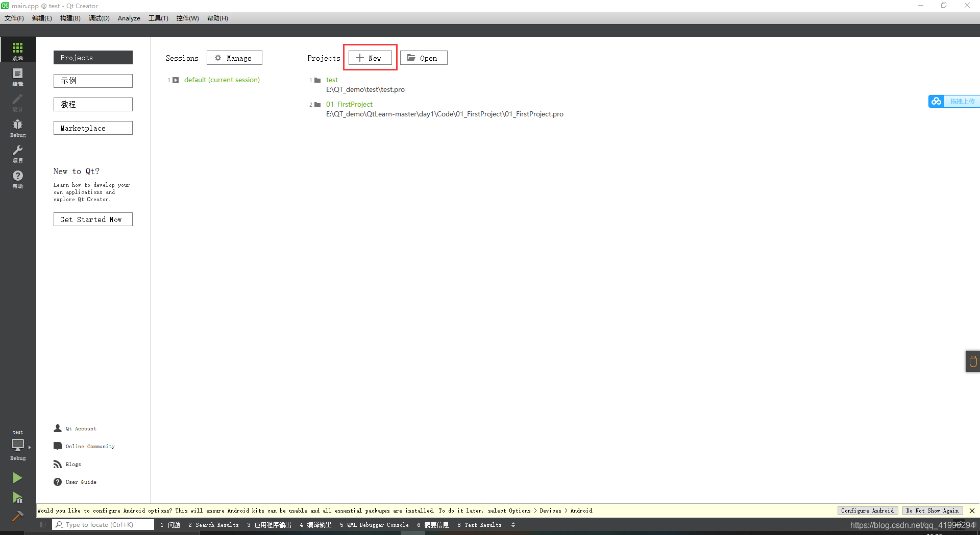Create a New project
The image size is (980, 535).
coord(370,58)
